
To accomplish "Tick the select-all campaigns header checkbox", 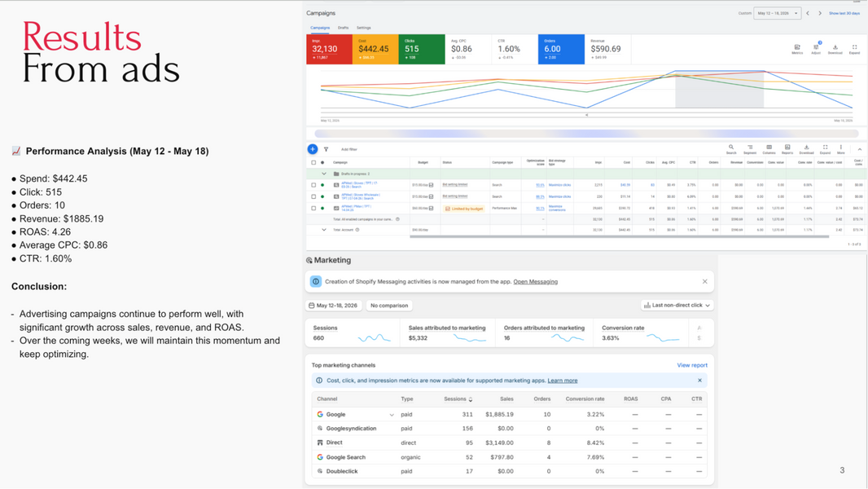I will (313, 162).
